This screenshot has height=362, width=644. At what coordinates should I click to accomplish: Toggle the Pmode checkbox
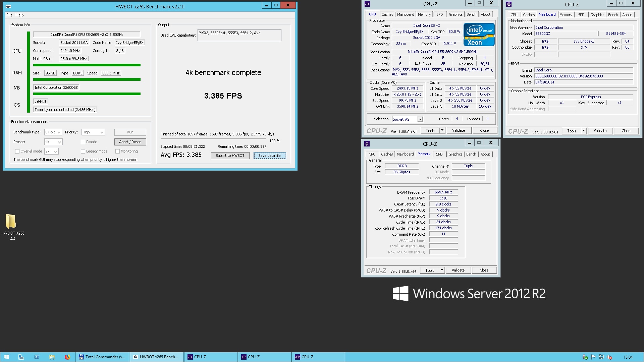click(83, 142)
